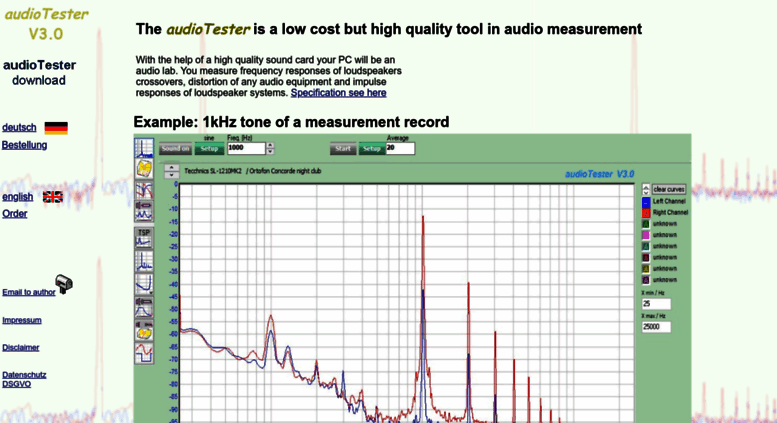Click the blue dipping curve icon with small arrow
The width and height of the screenshot is (777, 423).
tap(144, 284)
